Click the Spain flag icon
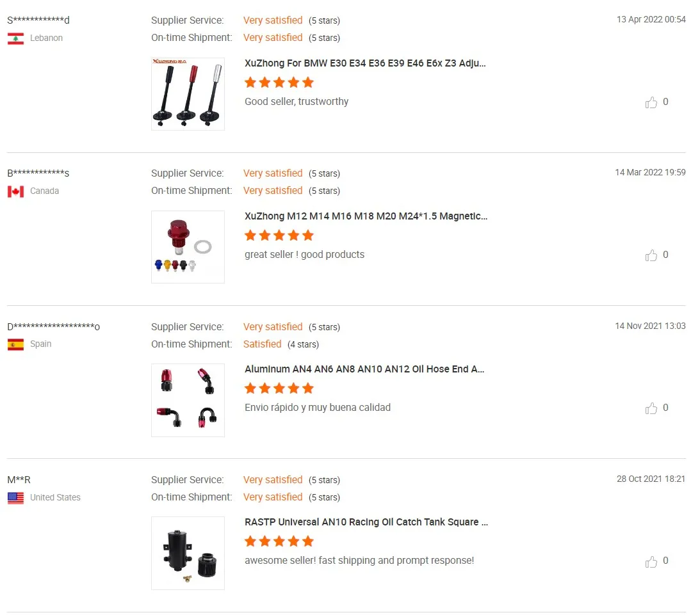 (x=15, y=344)
